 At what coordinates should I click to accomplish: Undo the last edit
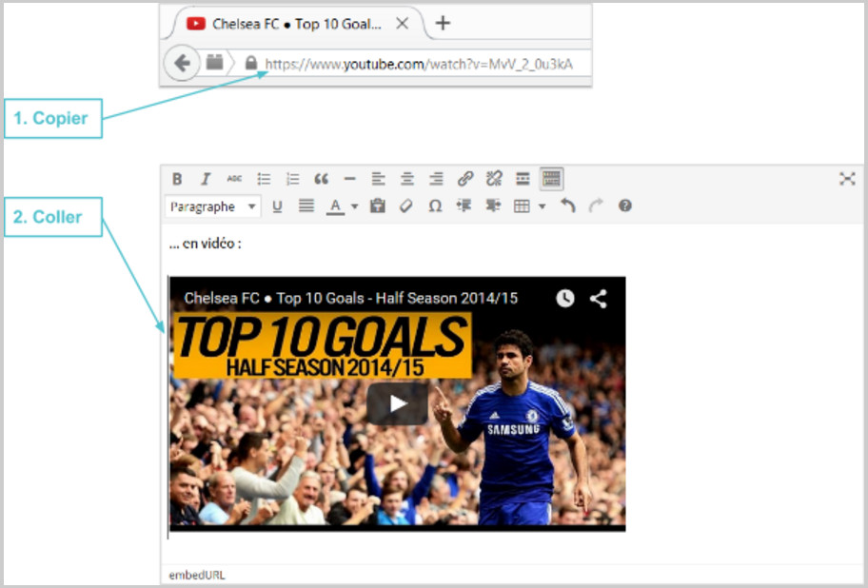coord(567,206)
